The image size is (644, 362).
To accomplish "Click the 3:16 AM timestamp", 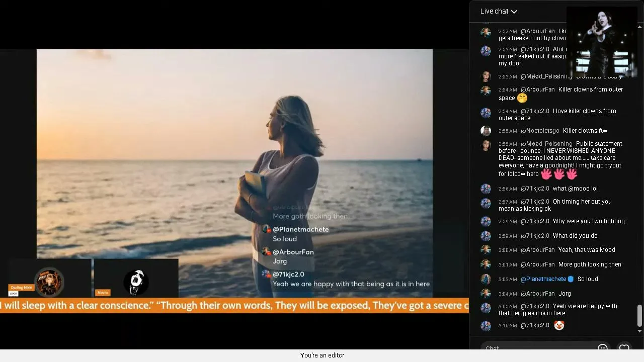I will pyautogui.click(x=508, y=326).
